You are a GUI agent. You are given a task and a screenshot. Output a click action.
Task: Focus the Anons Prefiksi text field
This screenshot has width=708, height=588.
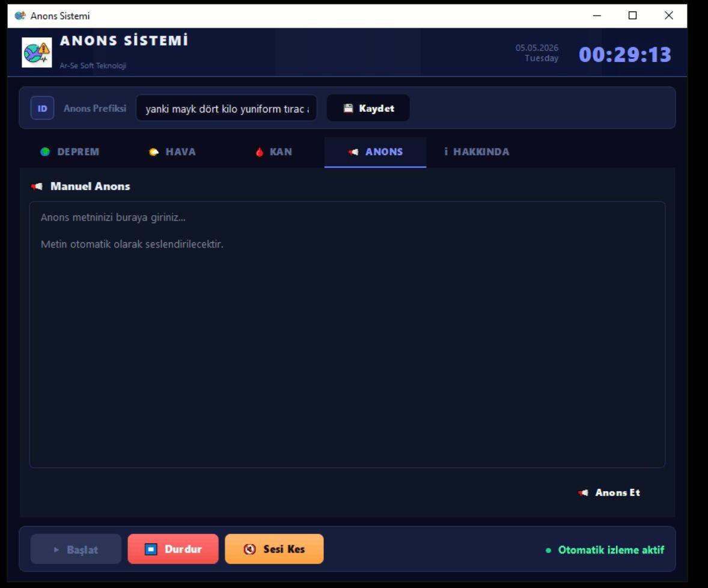[226, 108]
